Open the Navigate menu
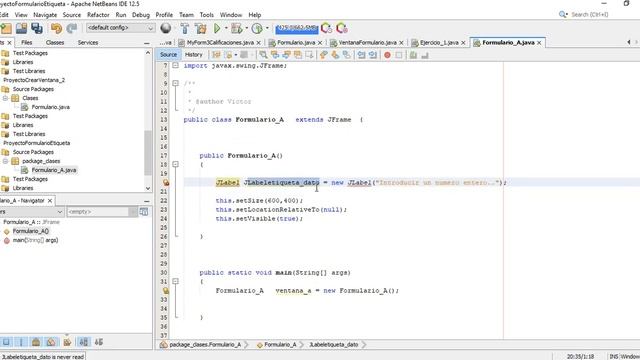The image size is (640, 360). pyautogui.click(x=45, y=15)
